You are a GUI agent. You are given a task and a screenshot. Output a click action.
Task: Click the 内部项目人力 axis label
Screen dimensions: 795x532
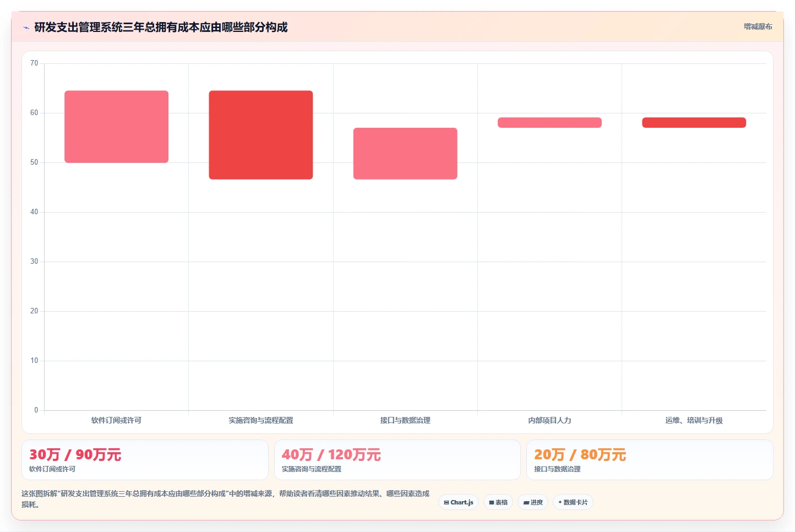549,420
